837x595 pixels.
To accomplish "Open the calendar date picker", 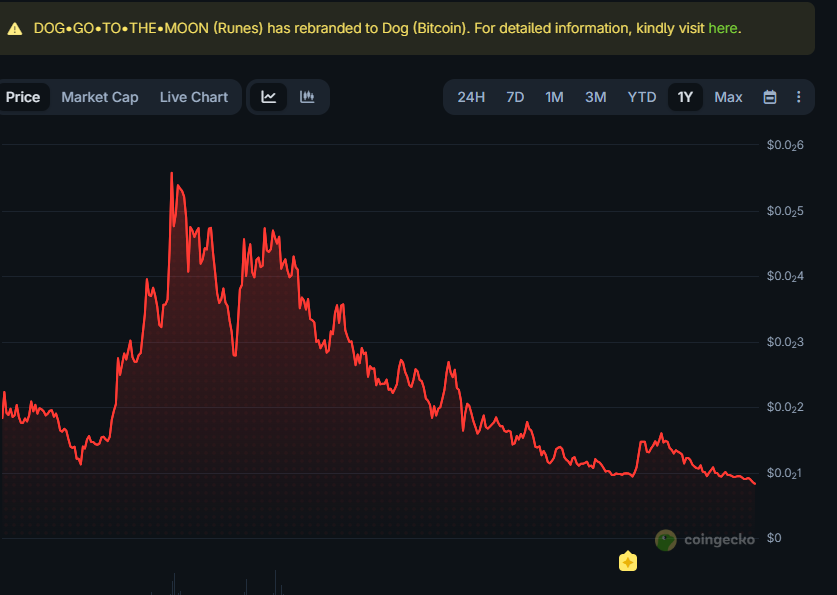I will (x=770, y=97).
